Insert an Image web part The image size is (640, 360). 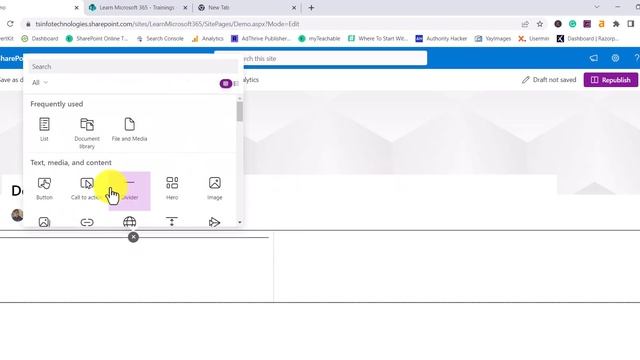214,188
